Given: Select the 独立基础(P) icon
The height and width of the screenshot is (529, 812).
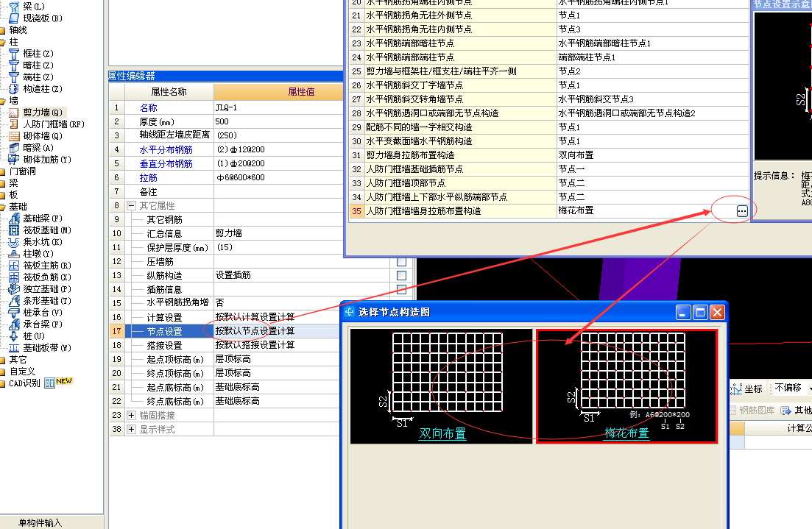Looking at the screenshot, I should point(14,289).
